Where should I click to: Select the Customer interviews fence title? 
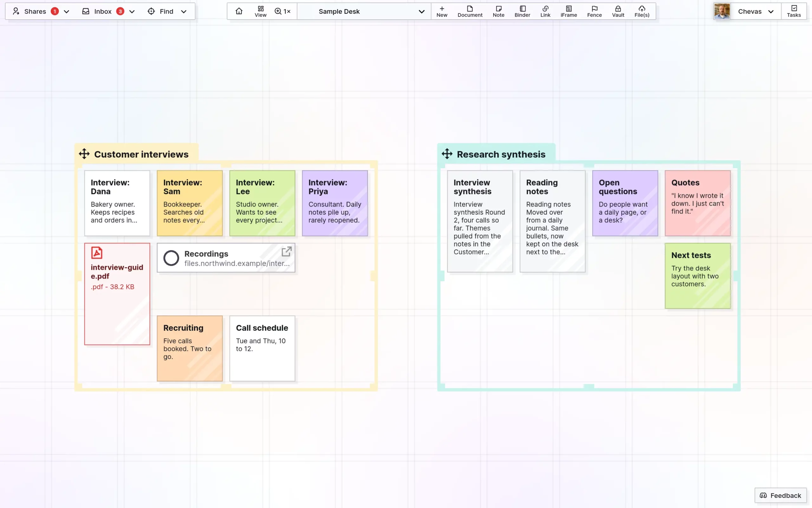(x=141, y=154)
